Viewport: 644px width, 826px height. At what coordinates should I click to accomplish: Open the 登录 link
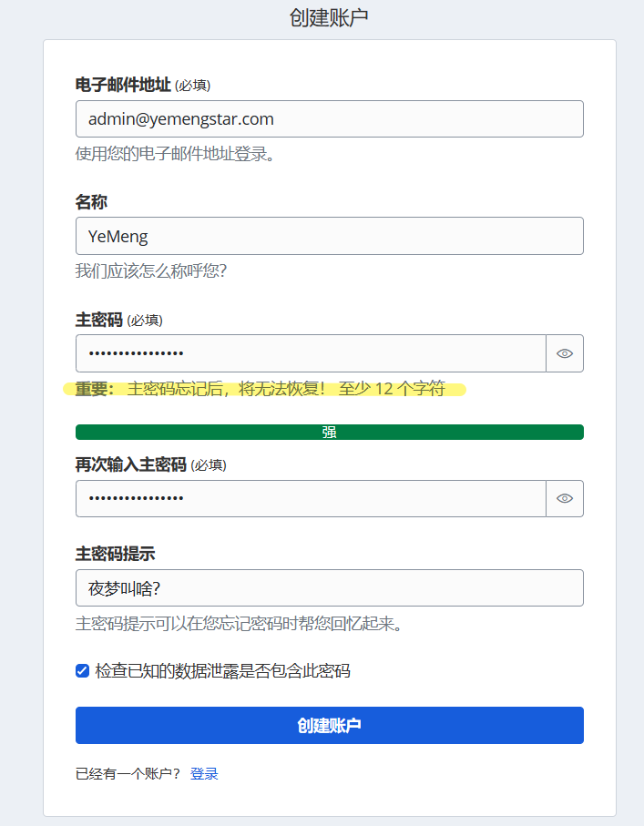(204, 774)
